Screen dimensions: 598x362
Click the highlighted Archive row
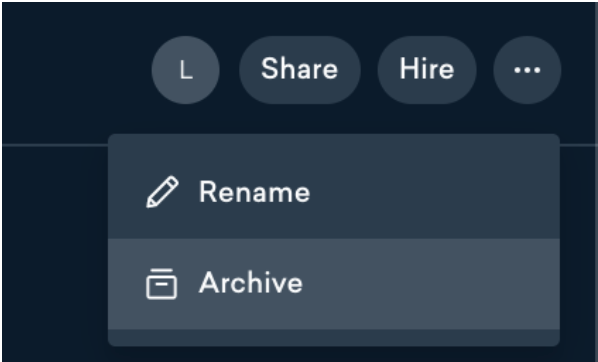click(x=334, y=284)
